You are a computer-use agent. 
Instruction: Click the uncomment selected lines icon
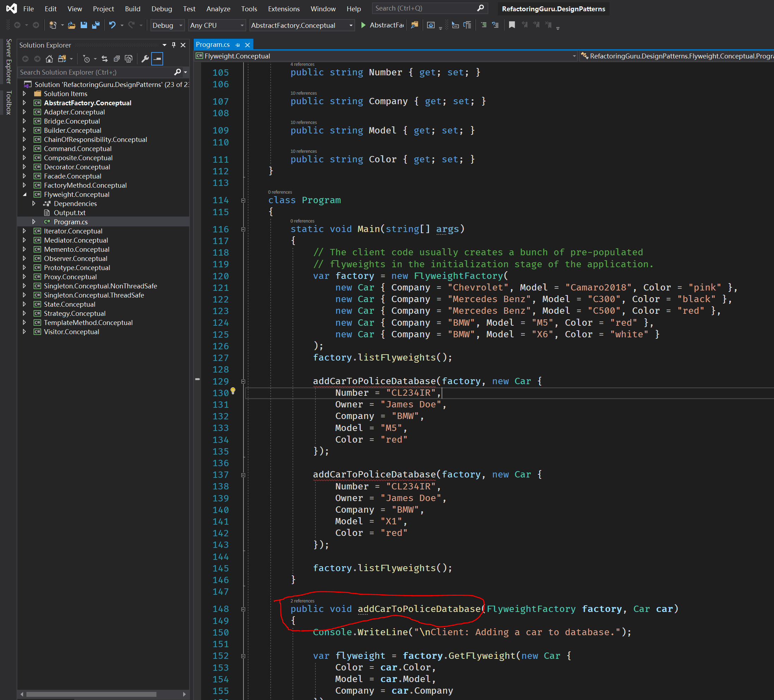coord(495,25)
